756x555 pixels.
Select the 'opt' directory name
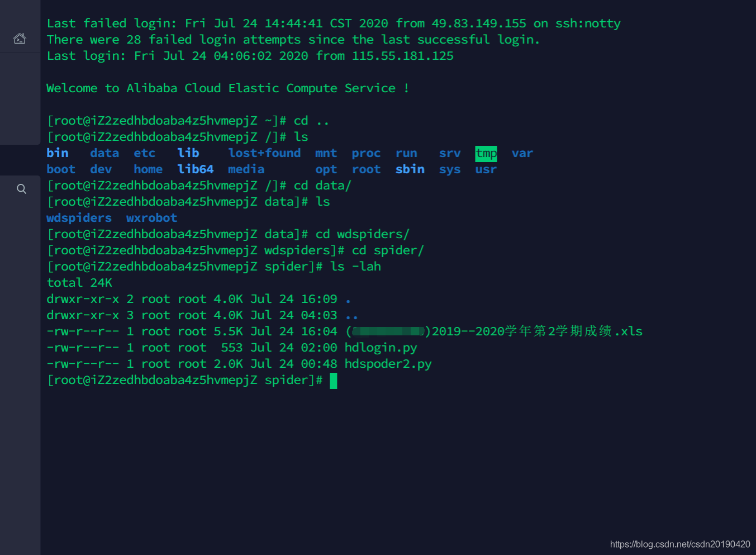point(326,169)
